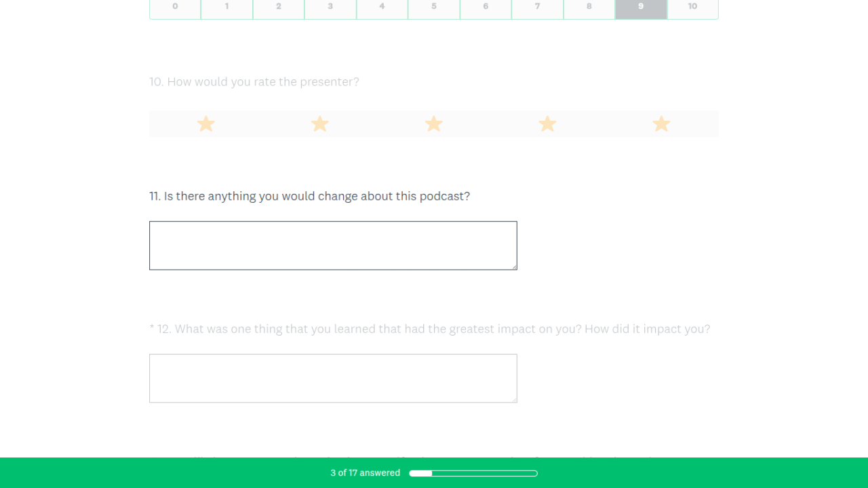Choose rating 2 on the scale

pyautogui.click(x=279, y=7)
